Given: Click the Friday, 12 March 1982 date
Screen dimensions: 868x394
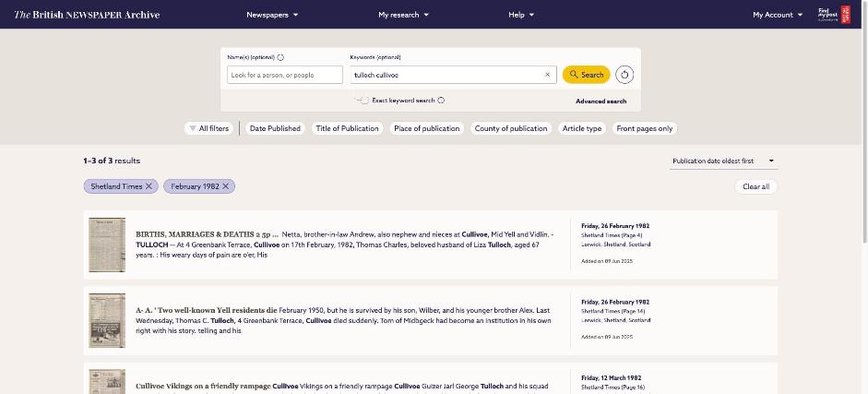Looking at the screenshot, I should (613, 378).
